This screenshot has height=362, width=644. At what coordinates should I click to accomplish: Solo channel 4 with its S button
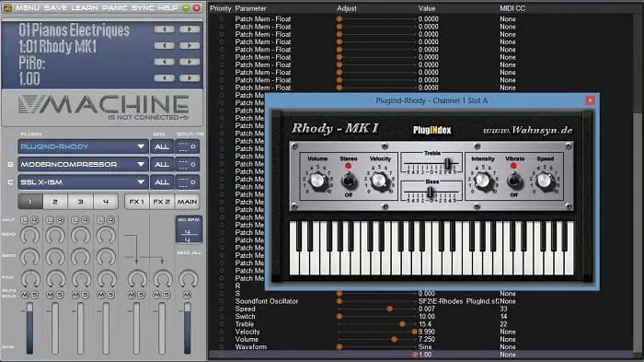[x=110, y=295]
